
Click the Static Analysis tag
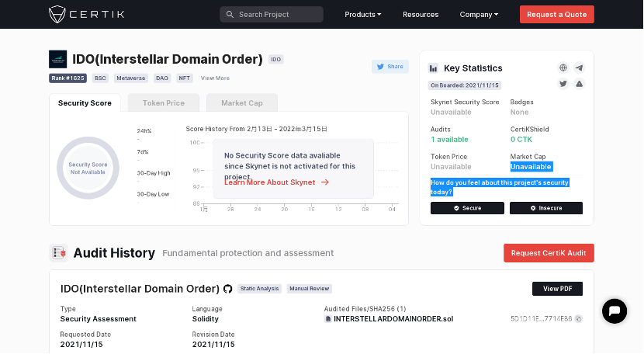(x=260, y=289)
